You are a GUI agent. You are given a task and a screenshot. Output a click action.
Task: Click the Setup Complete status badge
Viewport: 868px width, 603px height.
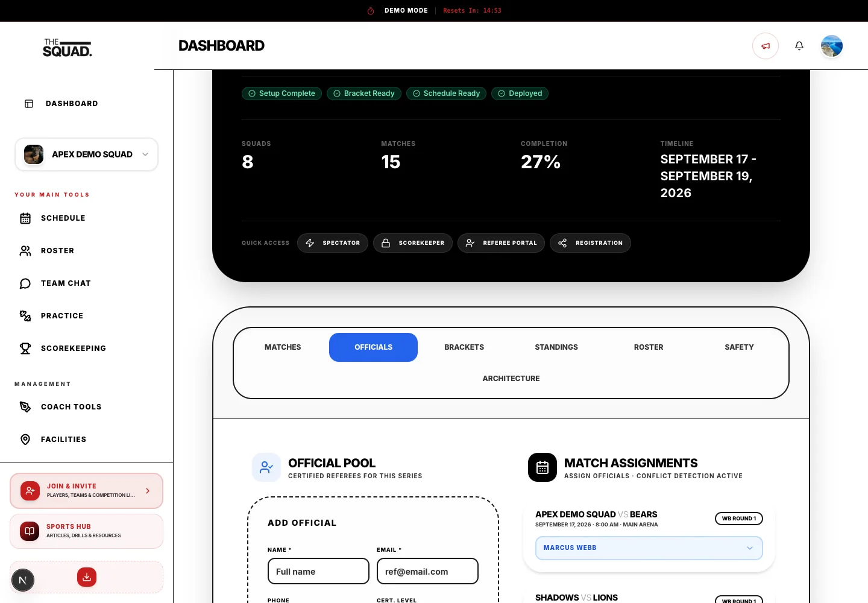(281, 93)
